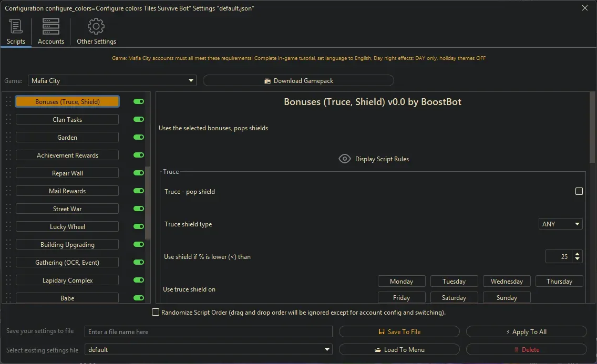Select the Achievement Rewards script
This screenshot has width=597, height=364.
(67, 155)
